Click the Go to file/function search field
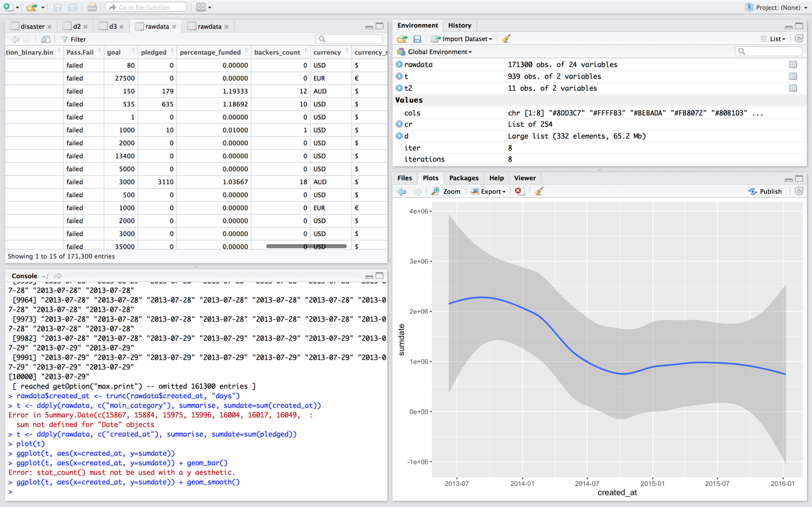Viewport: 812px width, 507px height. pyautogui.click(x=146, y=7)
